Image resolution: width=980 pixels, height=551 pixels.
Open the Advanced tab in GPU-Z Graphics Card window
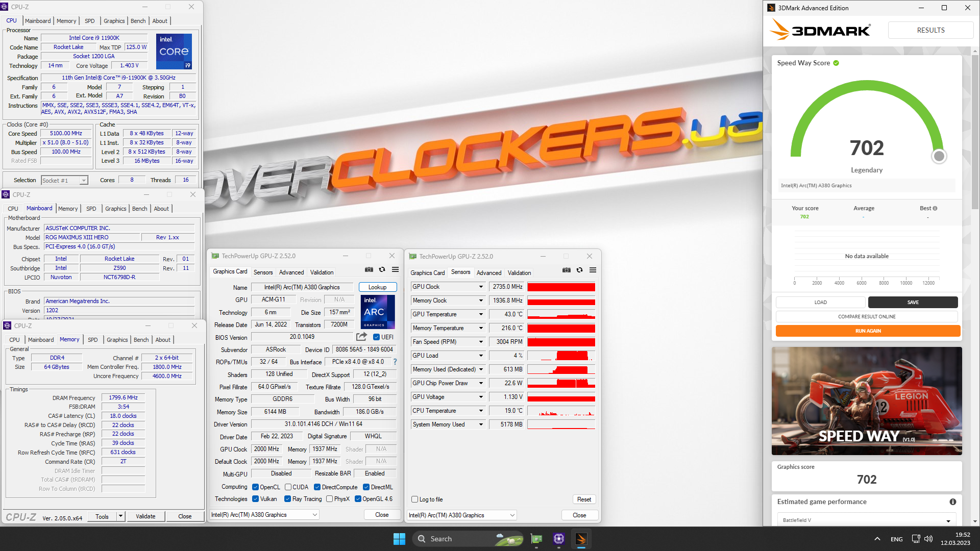click(291, 272)
